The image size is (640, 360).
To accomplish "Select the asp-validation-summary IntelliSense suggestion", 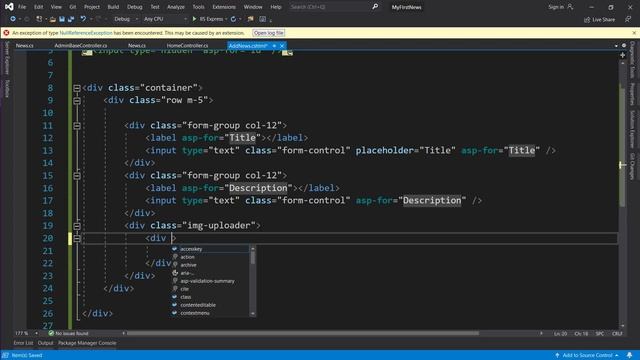I will click(x=210, y=281).
